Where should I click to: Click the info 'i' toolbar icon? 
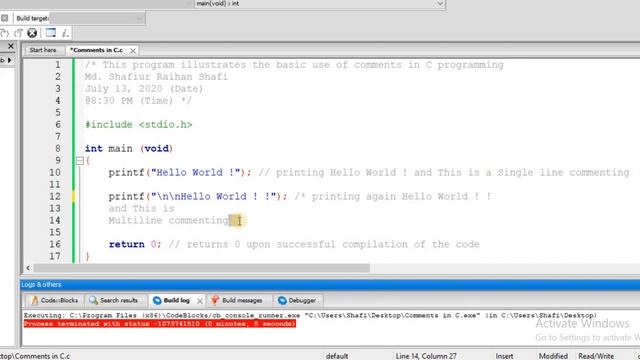click(65, 33)
